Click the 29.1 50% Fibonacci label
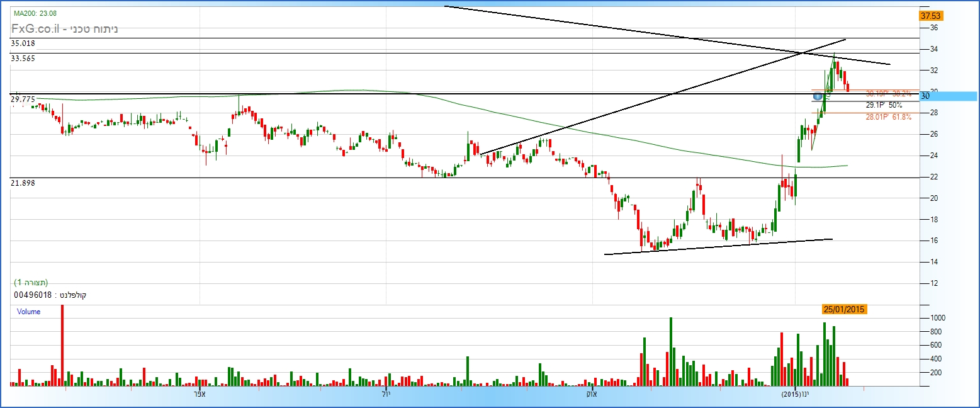The height and width of the screenshot is (408, 980). pos(884,105)
